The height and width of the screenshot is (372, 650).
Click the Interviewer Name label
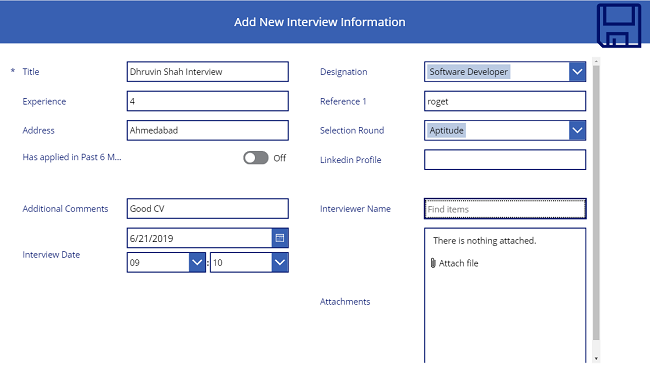coord(355,209)
